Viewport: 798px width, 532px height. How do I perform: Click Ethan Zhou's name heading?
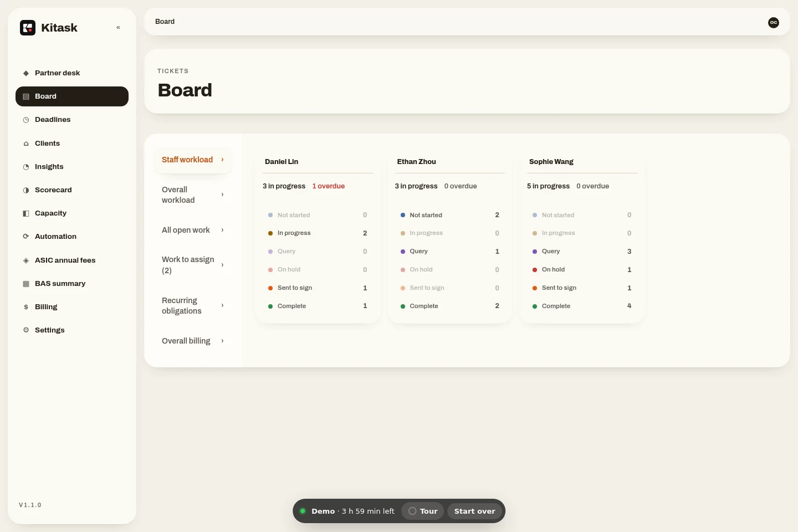click(416, 162)
